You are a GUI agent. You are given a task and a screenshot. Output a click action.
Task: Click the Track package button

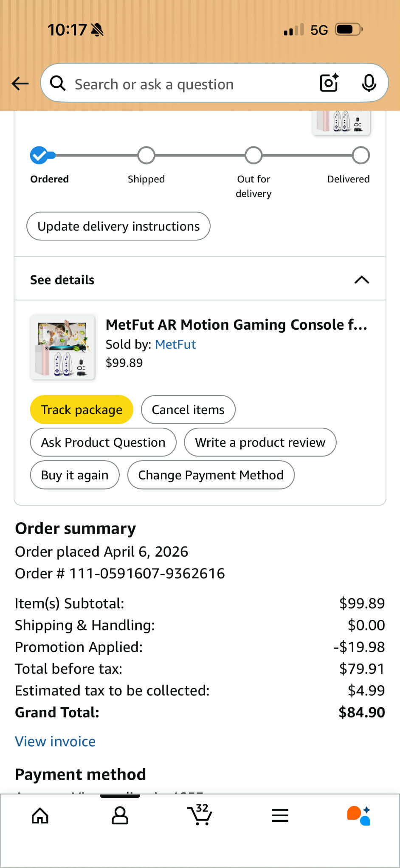click(82, 409)
